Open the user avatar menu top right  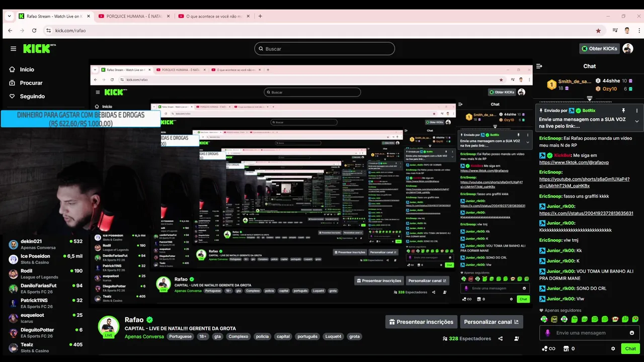coord(627,49)
